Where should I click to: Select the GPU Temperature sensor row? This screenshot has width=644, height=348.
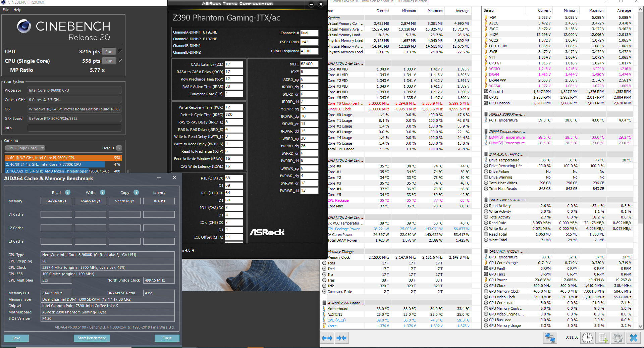pos(558,257)
